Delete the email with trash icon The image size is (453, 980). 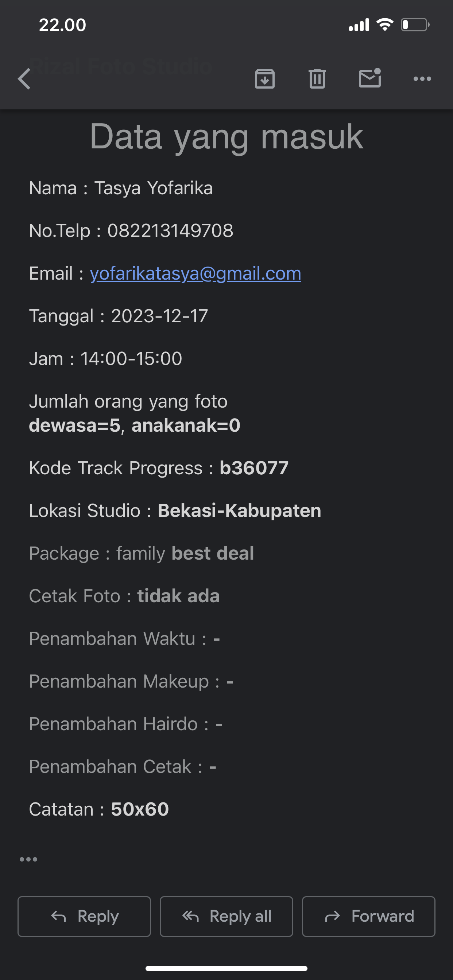[x=317, y=79]
